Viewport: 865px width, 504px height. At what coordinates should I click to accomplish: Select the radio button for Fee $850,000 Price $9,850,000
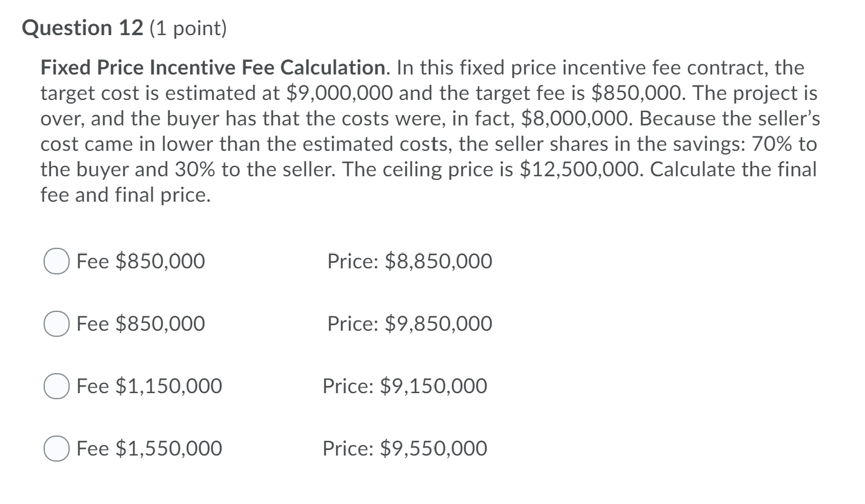[56, 323]
